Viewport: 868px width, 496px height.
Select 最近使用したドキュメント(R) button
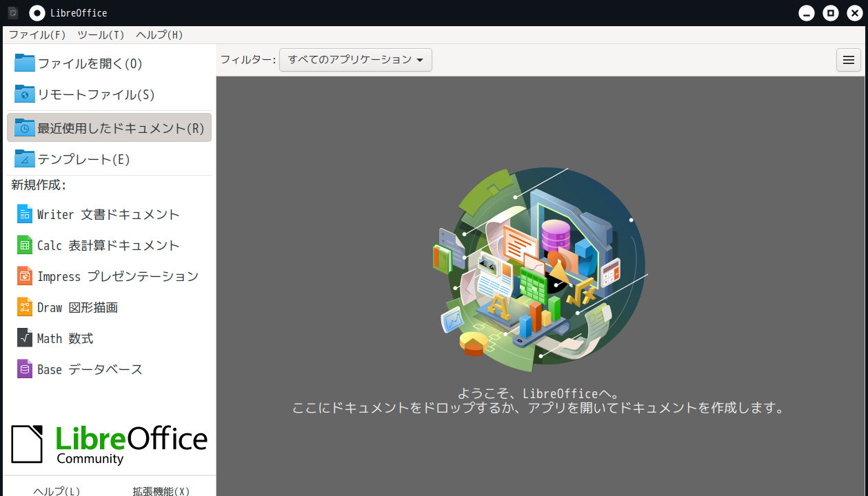(x=109, y=128)
